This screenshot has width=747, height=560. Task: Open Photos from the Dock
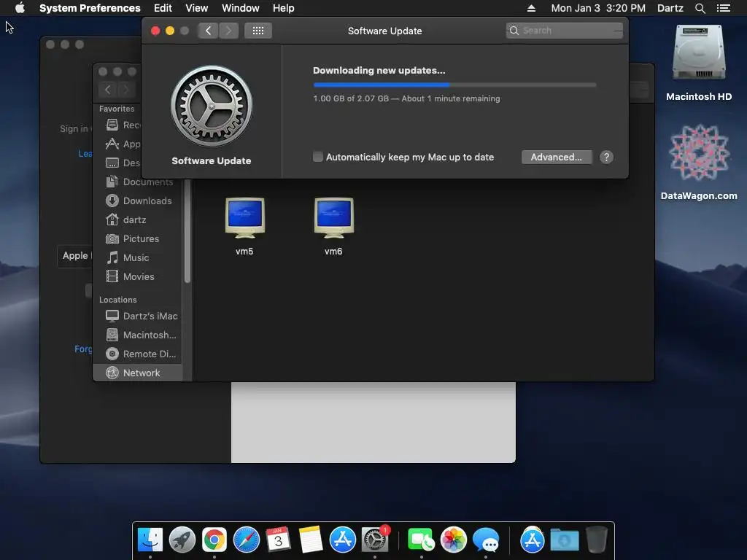pos(454,540)
